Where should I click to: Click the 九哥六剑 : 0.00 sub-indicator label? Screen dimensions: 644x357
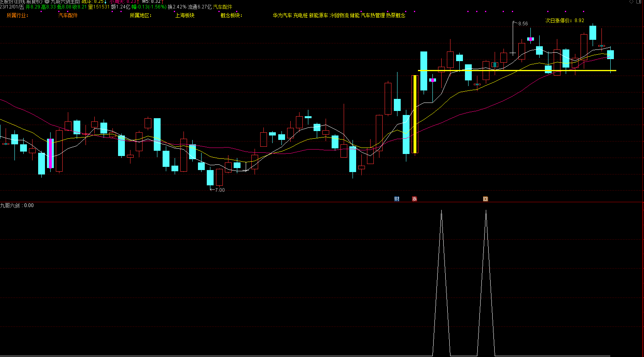[x=17, y=205]
